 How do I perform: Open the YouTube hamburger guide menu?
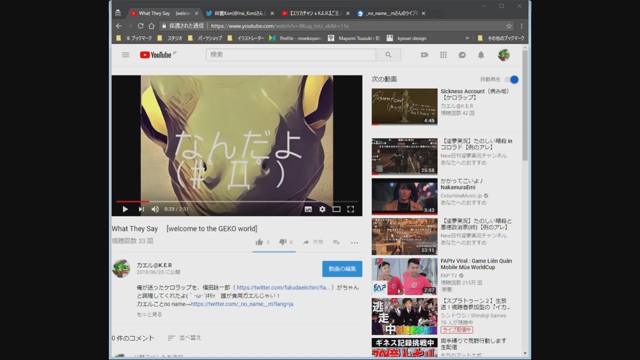click(x=126, y=55)
